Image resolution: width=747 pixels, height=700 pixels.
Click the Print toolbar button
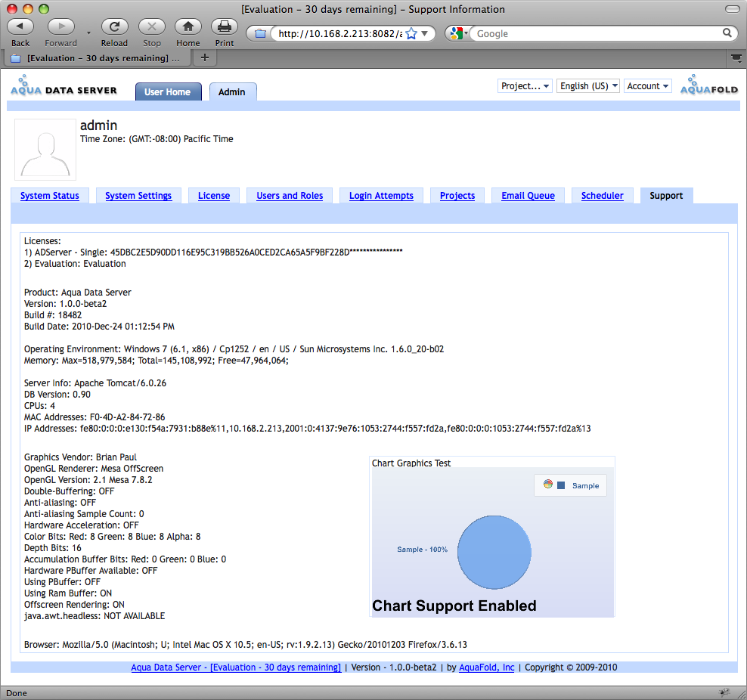(225, 26)
